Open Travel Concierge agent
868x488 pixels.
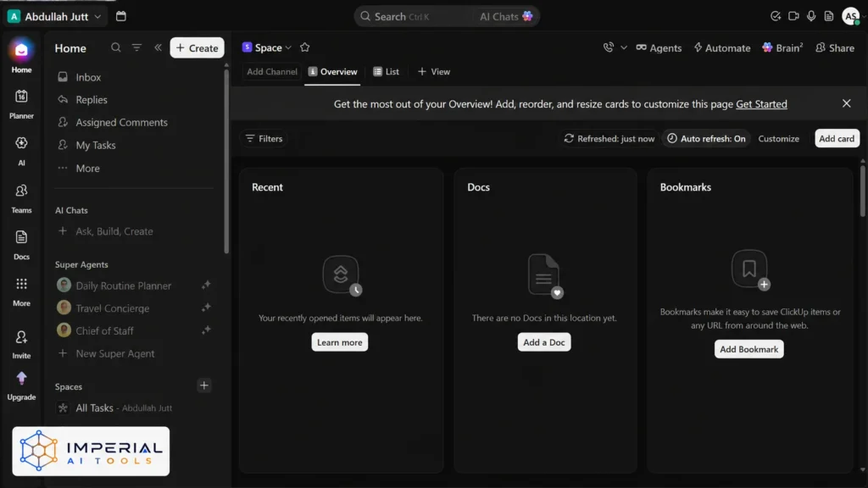click(x=113, y=308)
